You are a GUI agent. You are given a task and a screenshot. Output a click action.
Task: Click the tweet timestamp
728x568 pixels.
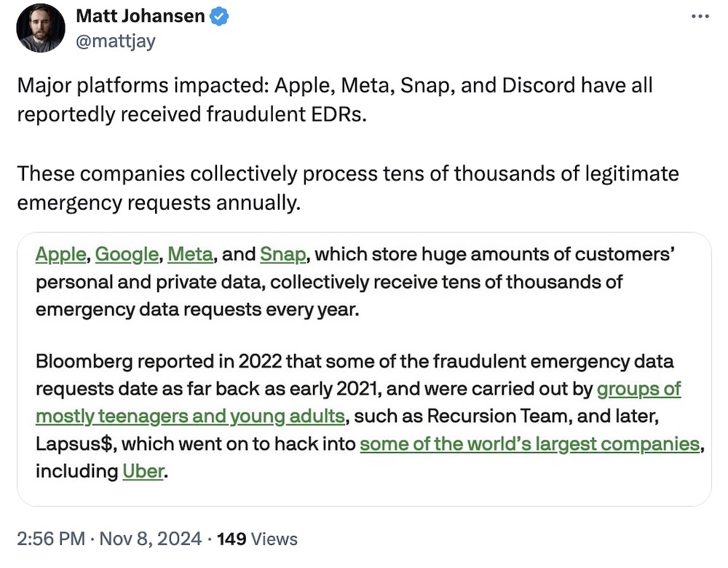(46, 540)
